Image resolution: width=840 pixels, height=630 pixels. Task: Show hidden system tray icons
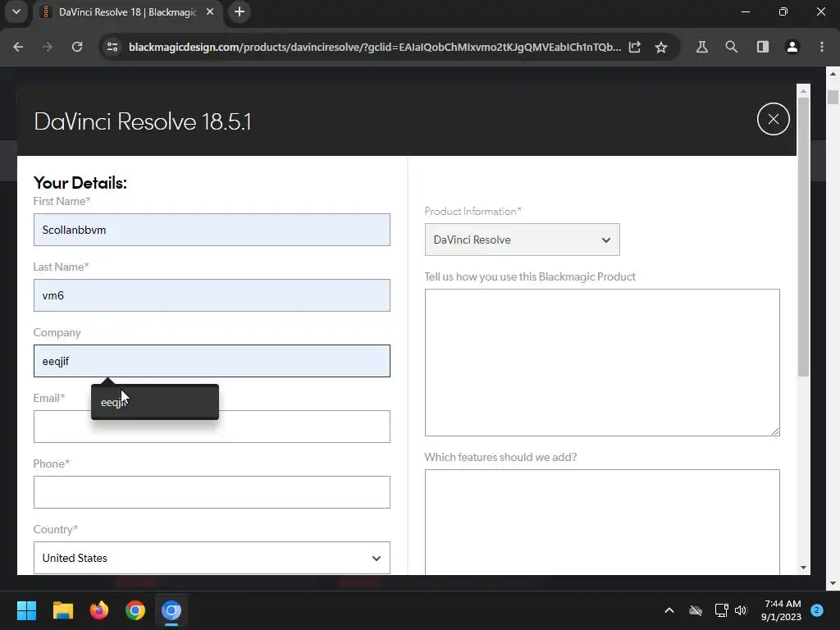669,610
